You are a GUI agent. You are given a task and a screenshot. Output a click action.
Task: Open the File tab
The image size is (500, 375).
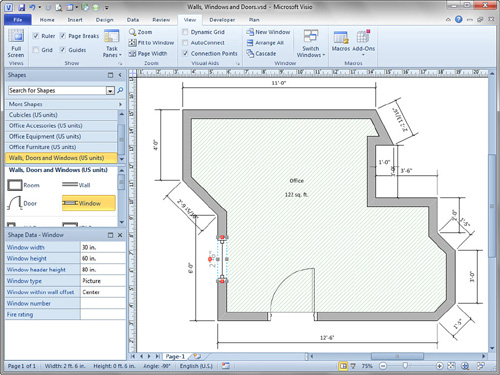click(18, 20)
